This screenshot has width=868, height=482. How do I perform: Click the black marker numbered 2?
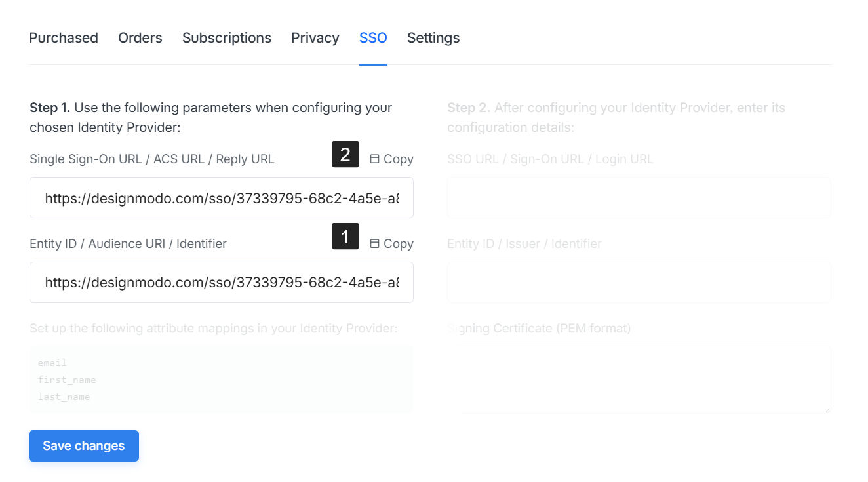tap(345, 155)
